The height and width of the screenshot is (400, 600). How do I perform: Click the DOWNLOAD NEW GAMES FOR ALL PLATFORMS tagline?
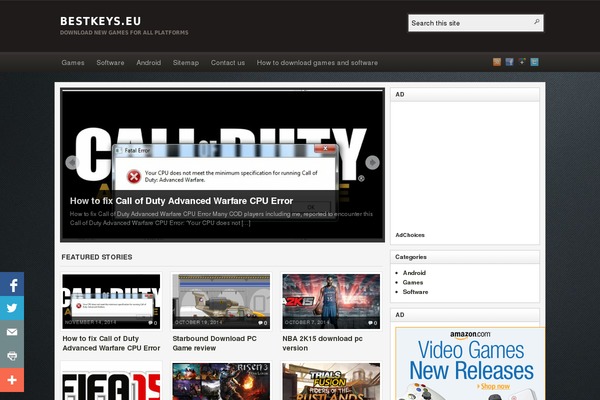pyautogui.click(x=124, y=33)
